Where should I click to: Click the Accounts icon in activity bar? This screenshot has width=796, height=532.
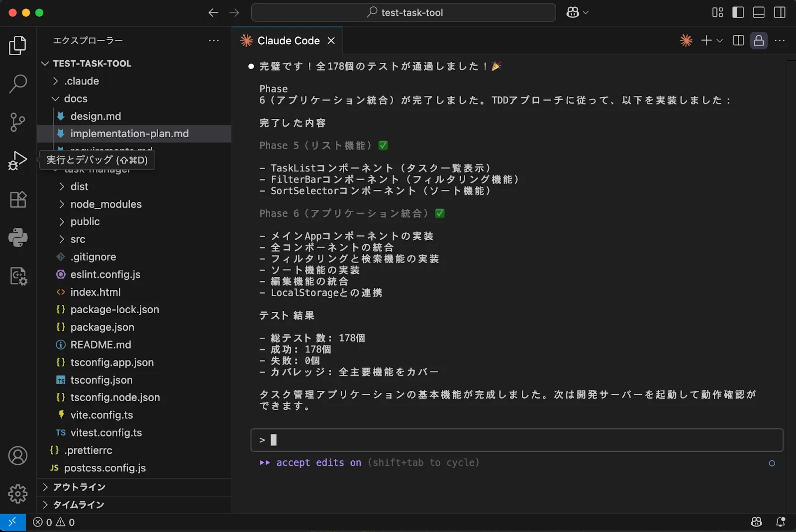[18, 455]
